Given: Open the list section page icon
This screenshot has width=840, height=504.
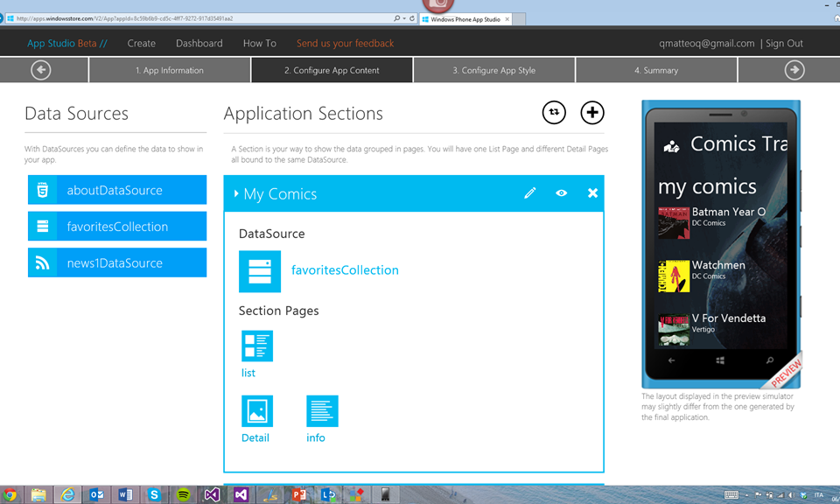Looking at the screenshot, I should click(x=257, y=346).
